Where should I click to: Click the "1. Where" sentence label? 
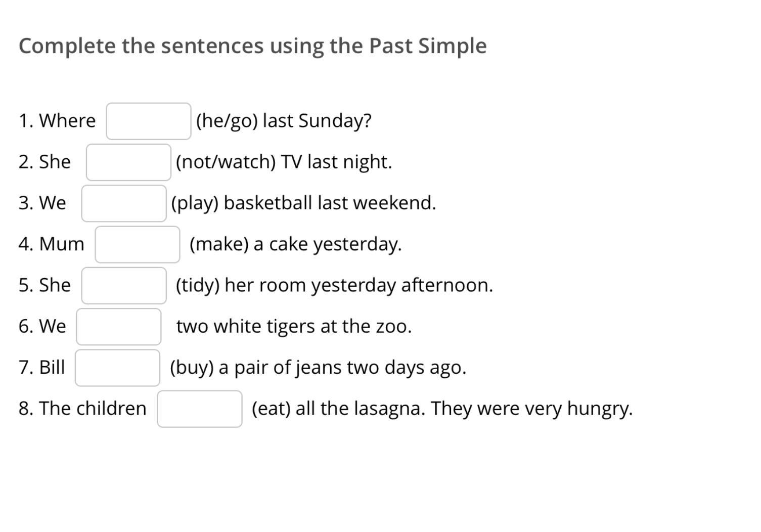(57, 121)
